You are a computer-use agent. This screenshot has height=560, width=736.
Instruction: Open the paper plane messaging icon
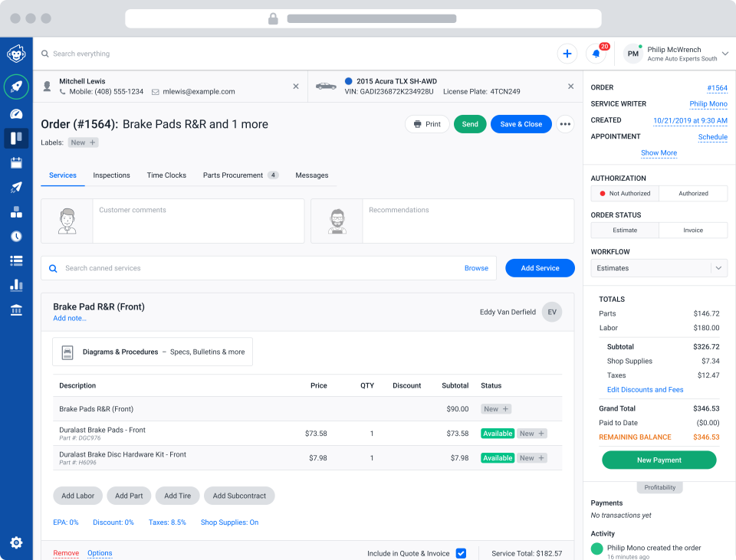click(x=15, y=187)
